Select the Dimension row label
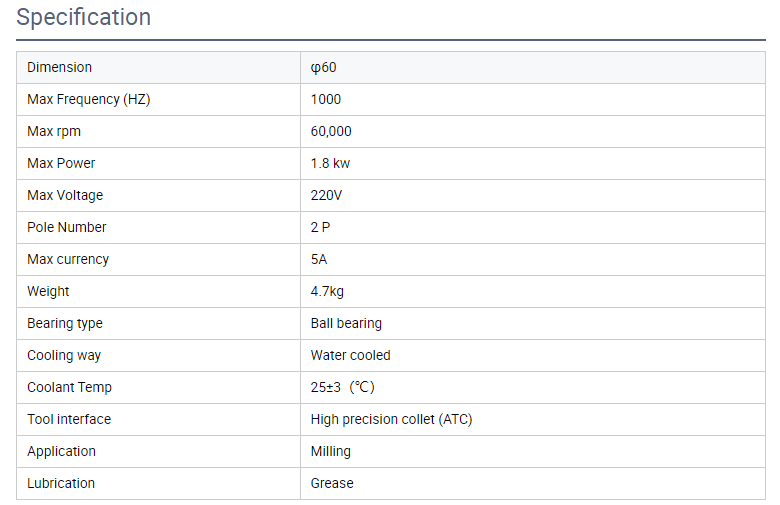The height and width of the screenshot is (505, 780). click(59, 67)
